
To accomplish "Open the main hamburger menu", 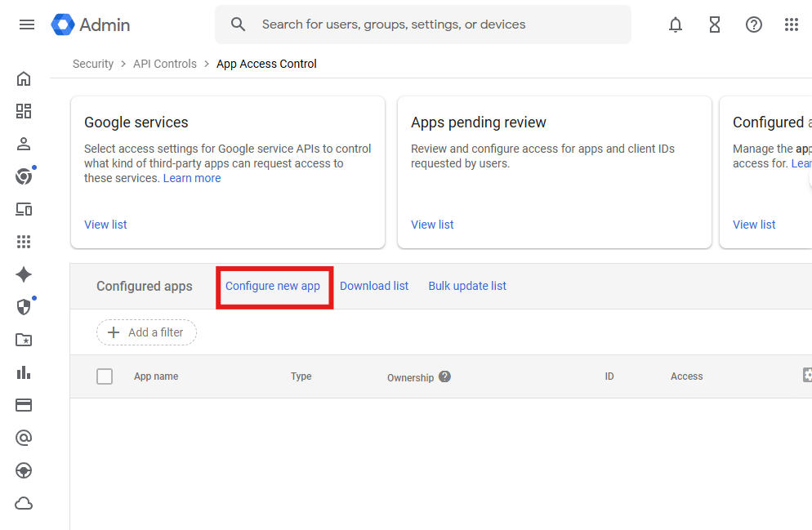I will tap(27, 24).
